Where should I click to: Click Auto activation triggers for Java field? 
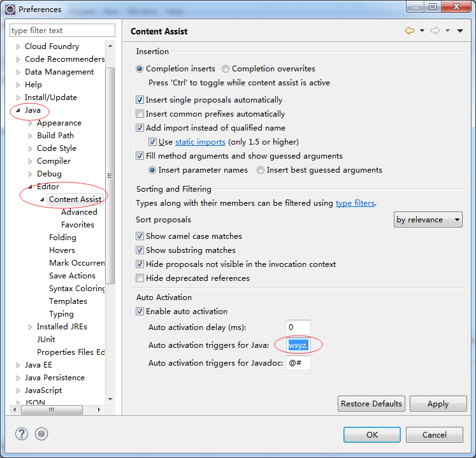[298, 345]
